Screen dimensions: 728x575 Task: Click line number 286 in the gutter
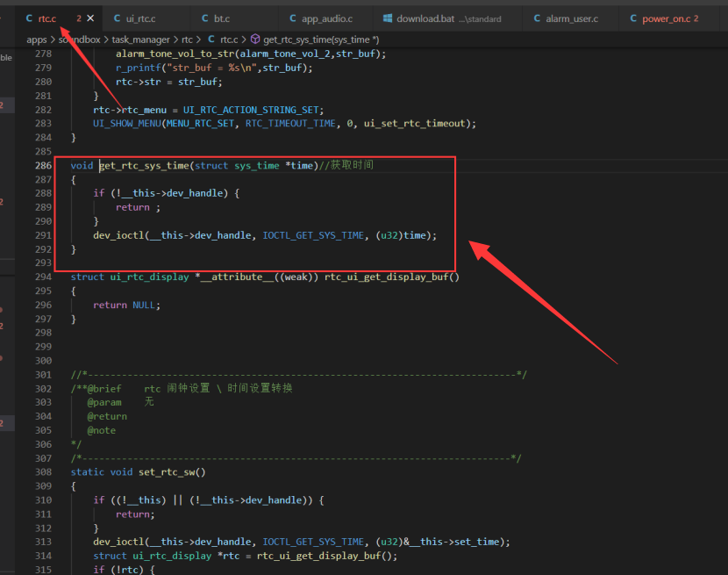43,166
